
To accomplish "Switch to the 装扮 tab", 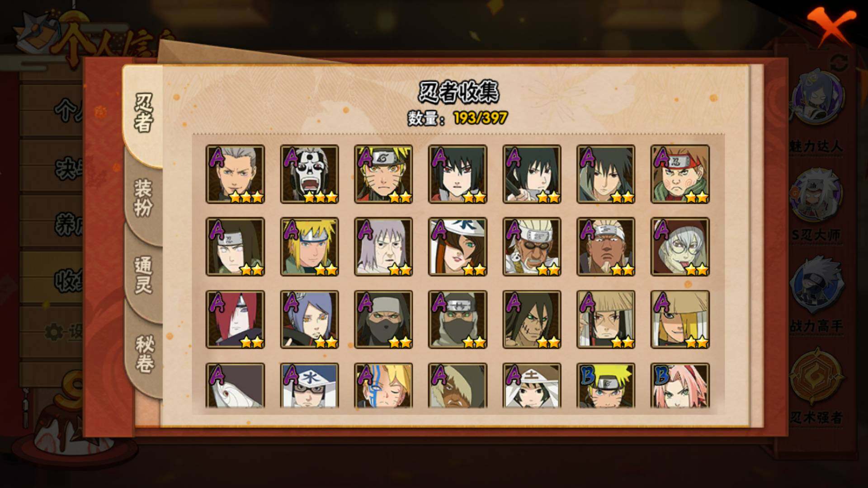I will (143, 198).
